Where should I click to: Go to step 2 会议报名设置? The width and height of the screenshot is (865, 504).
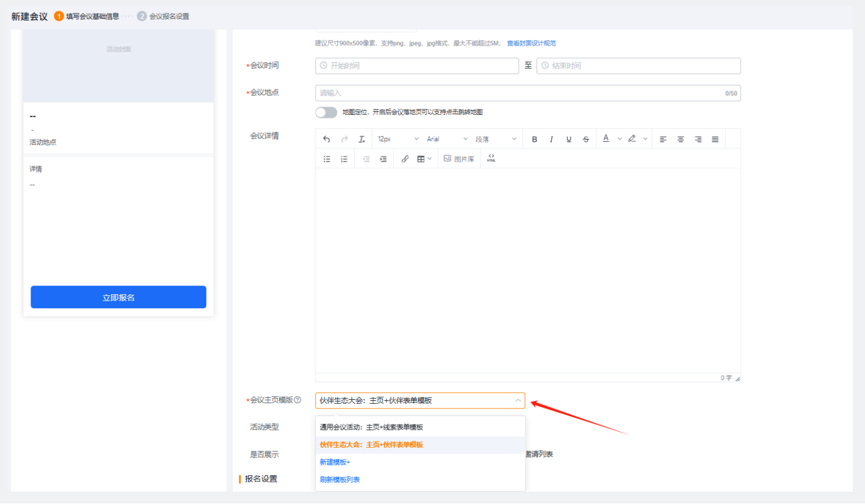tap(164, 16)
